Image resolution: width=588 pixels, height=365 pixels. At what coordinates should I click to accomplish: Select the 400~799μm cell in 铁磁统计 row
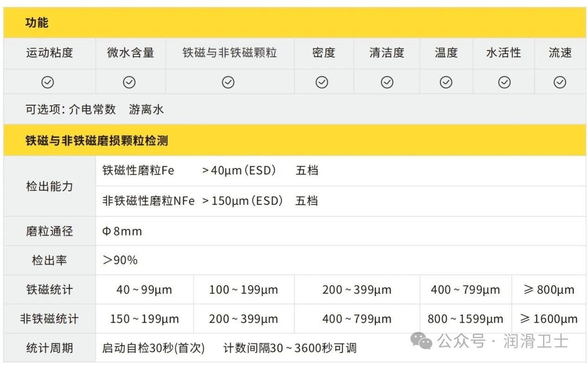click(x=465, y=290)
